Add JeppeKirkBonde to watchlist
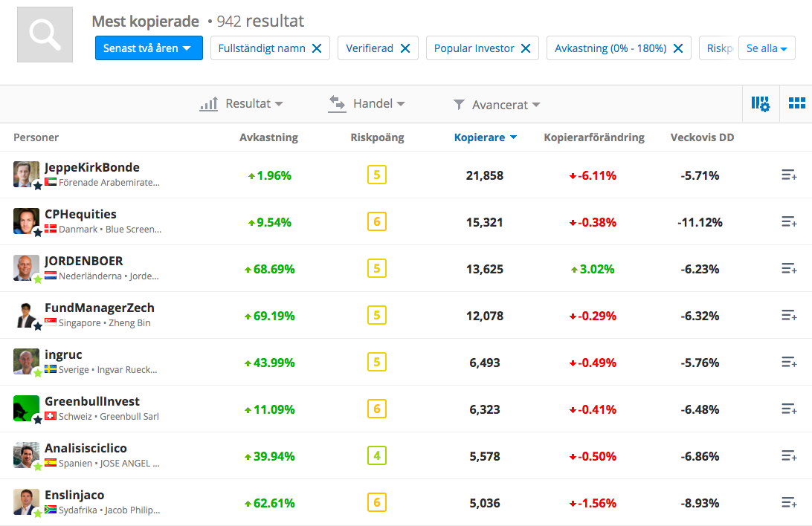The image size is (812, 526). coord(788,175)
